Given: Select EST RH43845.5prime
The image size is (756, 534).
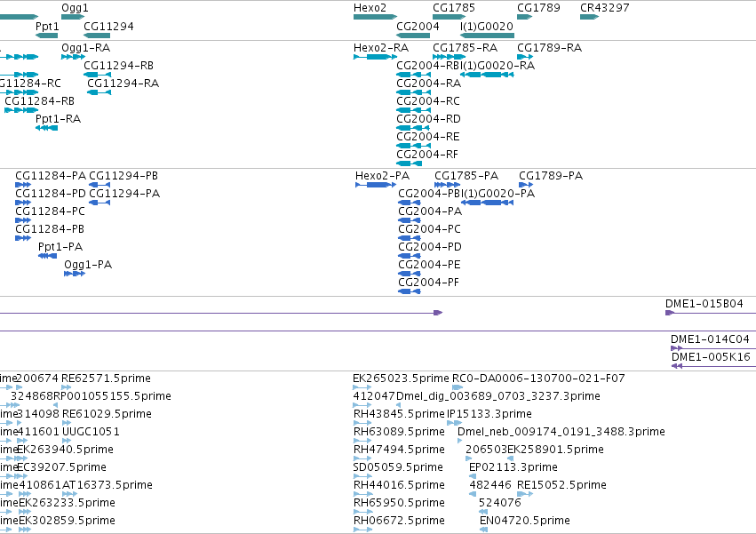Looking at the screenshot, I should (x=363, y=423).
